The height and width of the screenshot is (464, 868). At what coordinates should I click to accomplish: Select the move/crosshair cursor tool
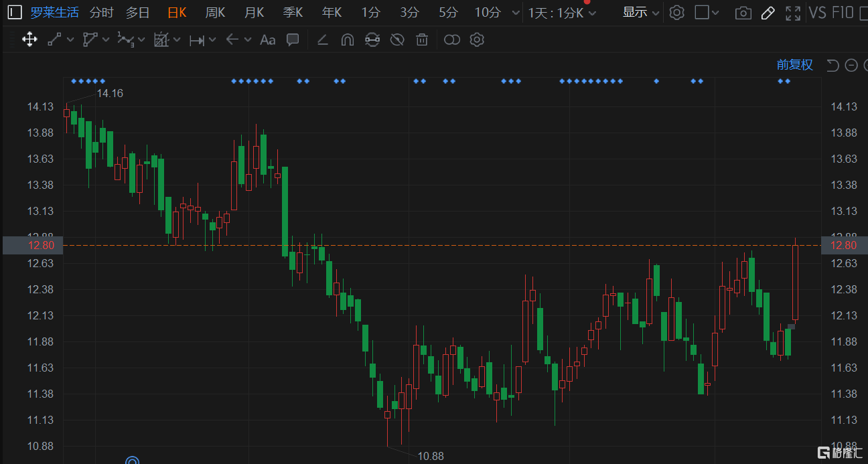click(29, 40)
